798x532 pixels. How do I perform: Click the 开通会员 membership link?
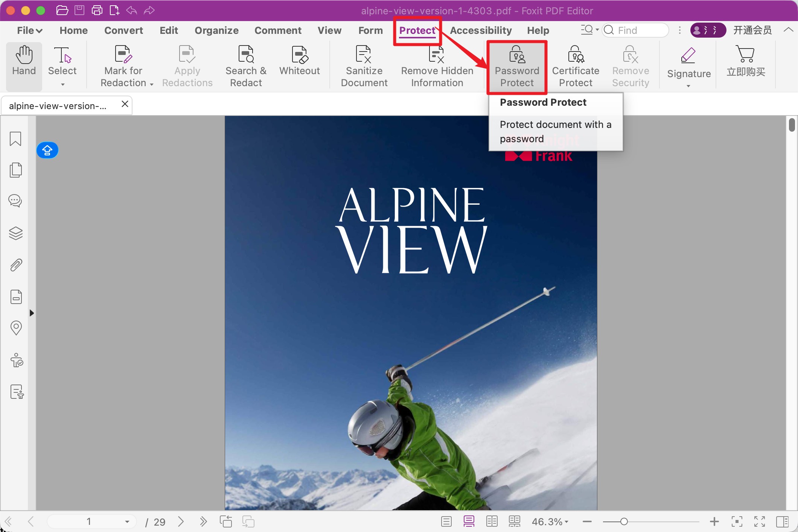click(x=752, y=30)
